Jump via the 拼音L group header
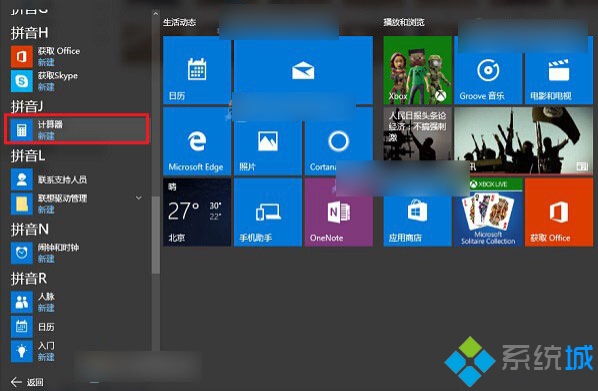 pos(28,156)
